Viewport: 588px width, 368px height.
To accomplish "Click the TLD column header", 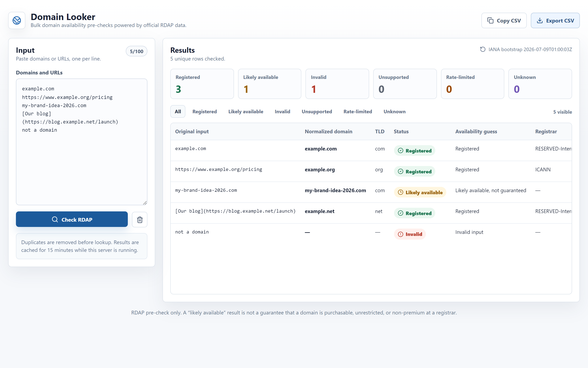I will tap(380, 131).
